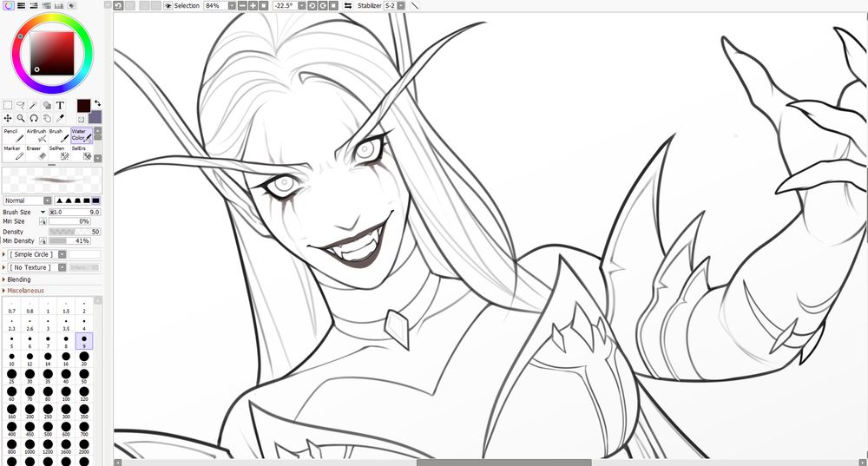Select the hand pan tool

[47, 118]
